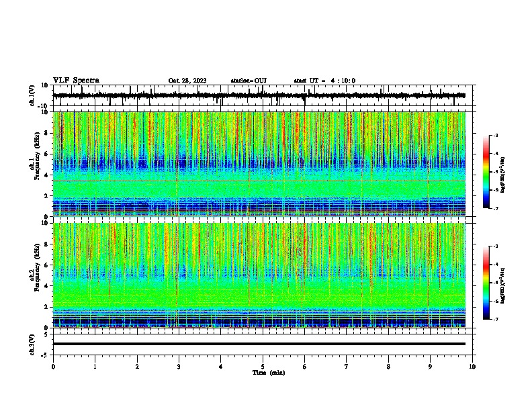Screen dimensions: 532x411
Task: Click time axis tick label "3"
Action: (179, 367)
